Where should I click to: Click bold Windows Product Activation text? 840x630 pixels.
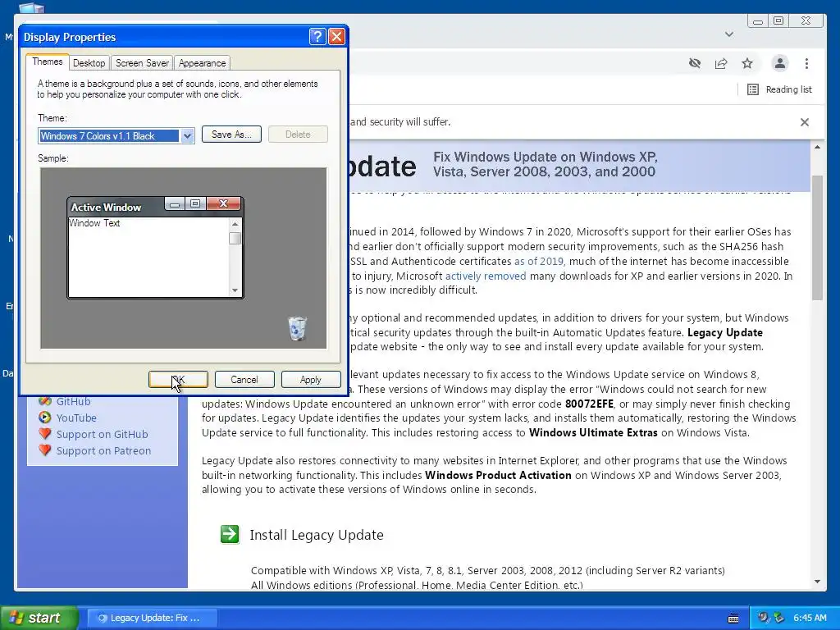tap(498, 475)
